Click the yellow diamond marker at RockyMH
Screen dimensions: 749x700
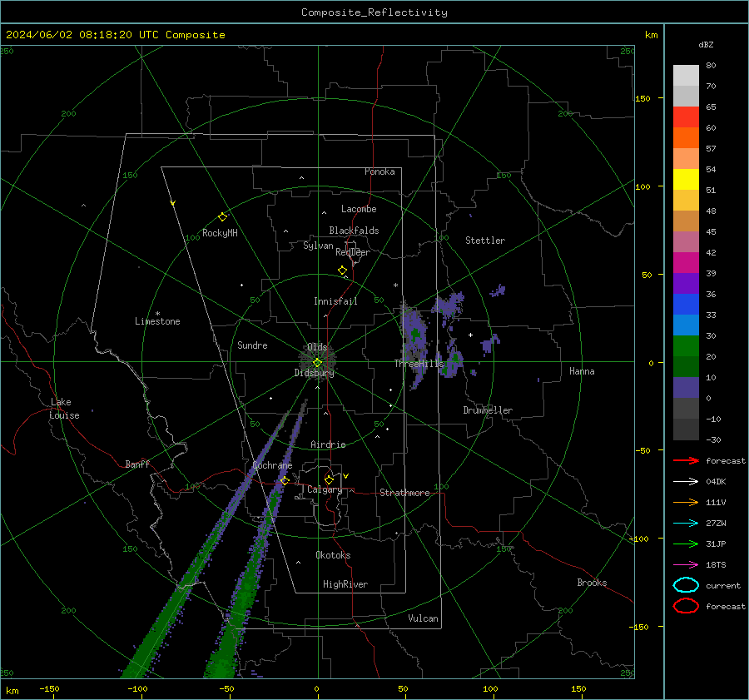click(222, 217)
